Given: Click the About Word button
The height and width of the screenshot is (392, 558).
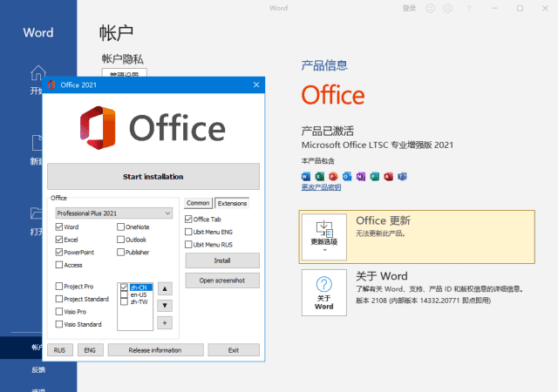Looking at the screenshot, I should pyautogui.click(x=323, y=293).
